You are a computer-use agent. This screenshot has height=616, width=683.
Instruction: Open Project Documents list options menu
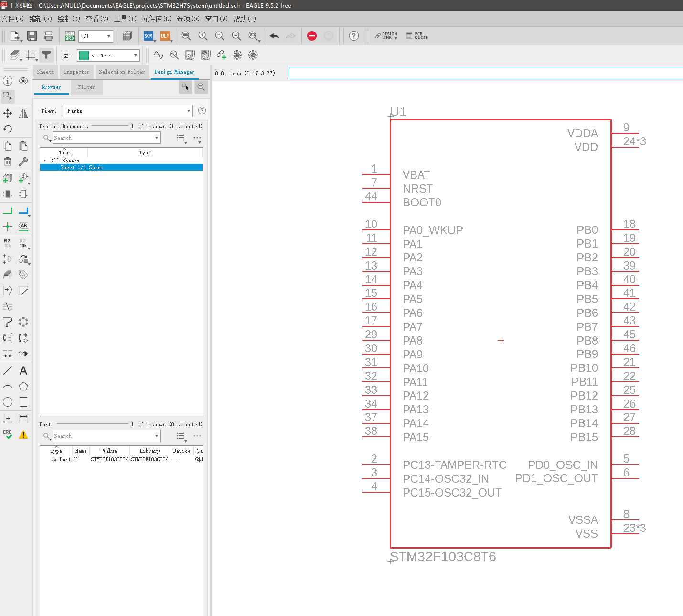click(x=181, y=138)
